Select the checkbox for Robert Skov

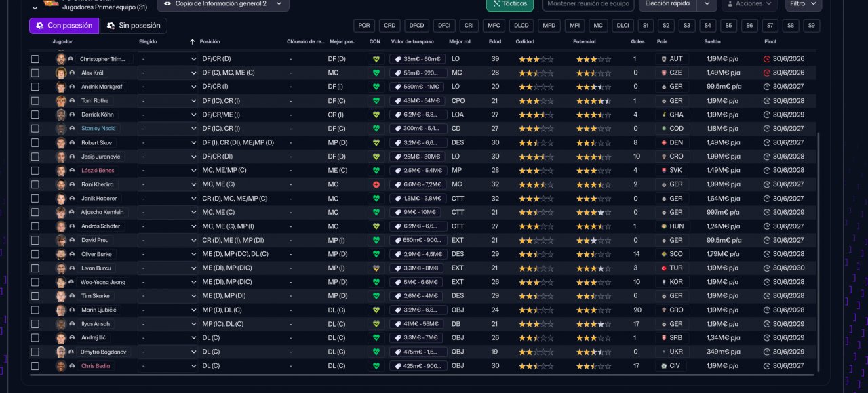click(35, 143)
